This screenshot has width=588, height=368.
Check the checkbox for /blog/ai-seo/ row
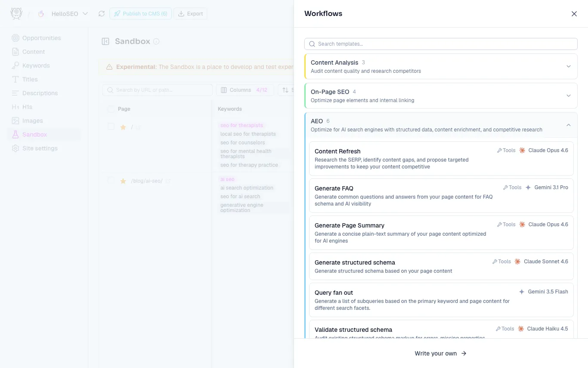(x=111, y=181)
